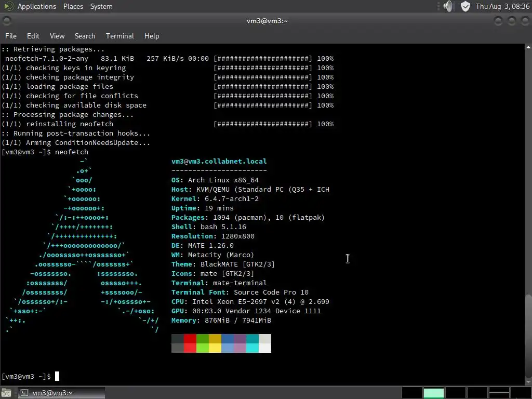Click the "Terminal: mate-terminal" line

219,283
